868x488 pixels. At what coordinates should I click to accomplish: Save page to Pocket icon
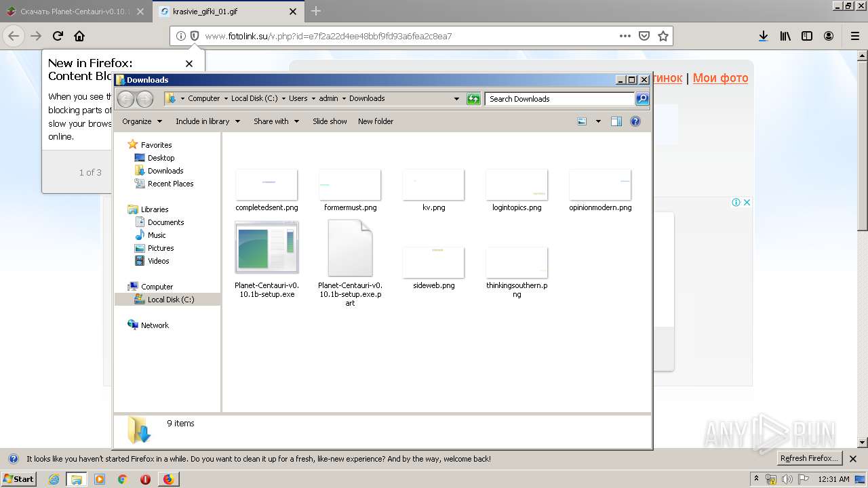(644, 36)
